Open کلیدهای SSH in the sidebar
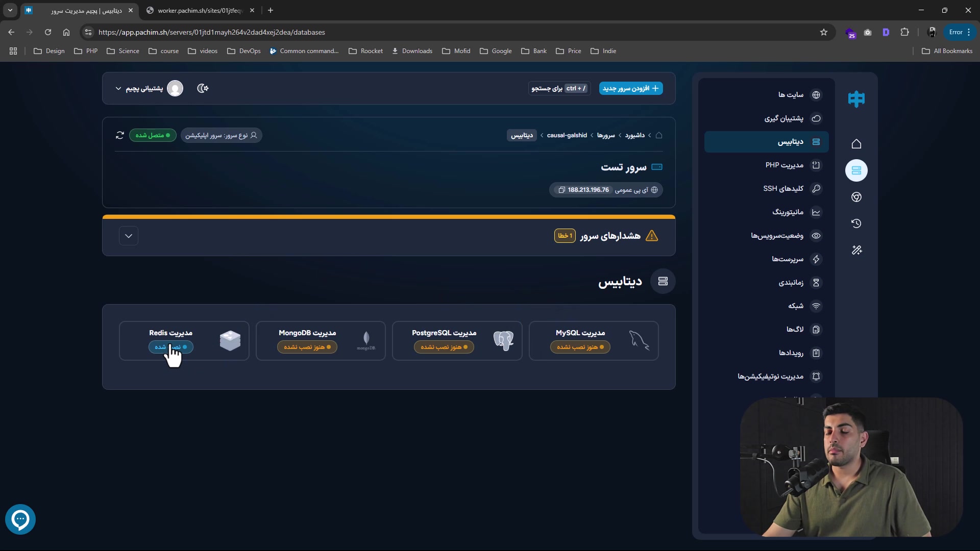 (x=766, y=189)
